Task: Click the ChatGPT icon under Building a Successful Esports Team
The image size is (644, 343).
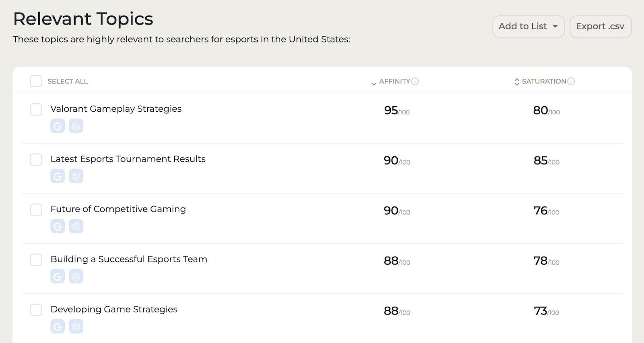Action: 76,276
